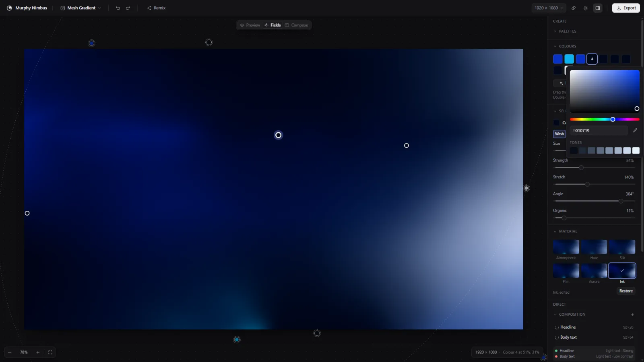
Task: Select the cyan colour swatch
Action: click(569, 59)
